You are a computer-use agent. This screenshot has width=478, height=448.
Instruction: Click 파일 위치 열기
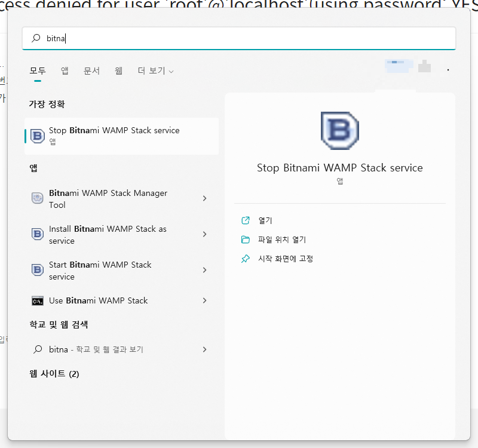[x=282, y=240]
